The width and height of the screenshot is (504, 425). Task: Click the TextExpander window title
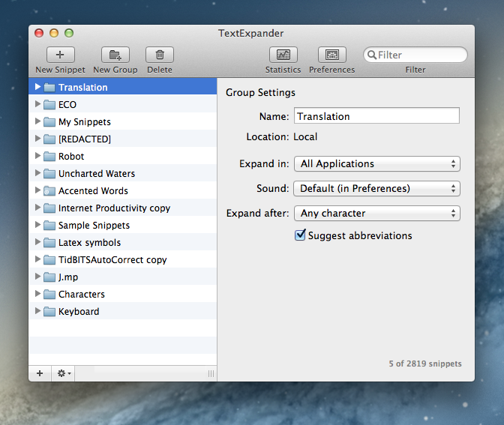pos(251,34)
